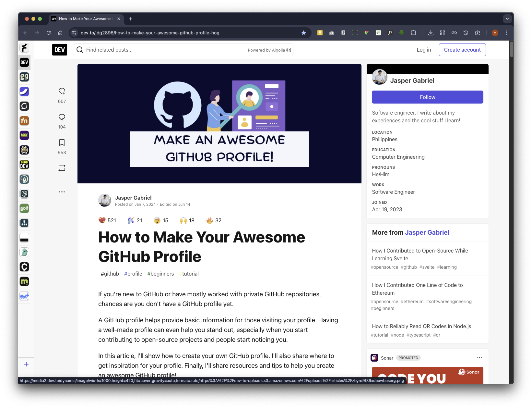This screenshot has height=408, width=532.
Task: Reload the page
Action: click(49, 33)
